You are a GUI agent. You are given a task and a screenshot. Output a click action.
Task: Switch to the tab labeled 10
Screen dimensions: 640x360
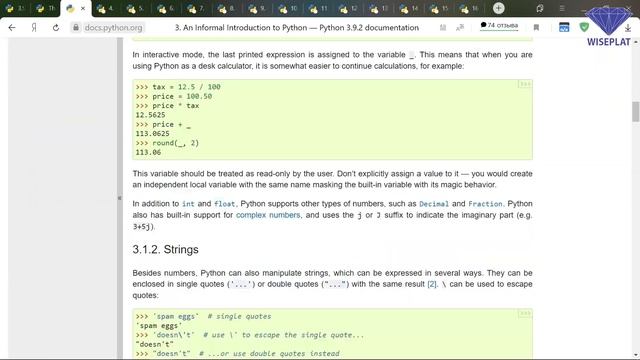(287, 8)
